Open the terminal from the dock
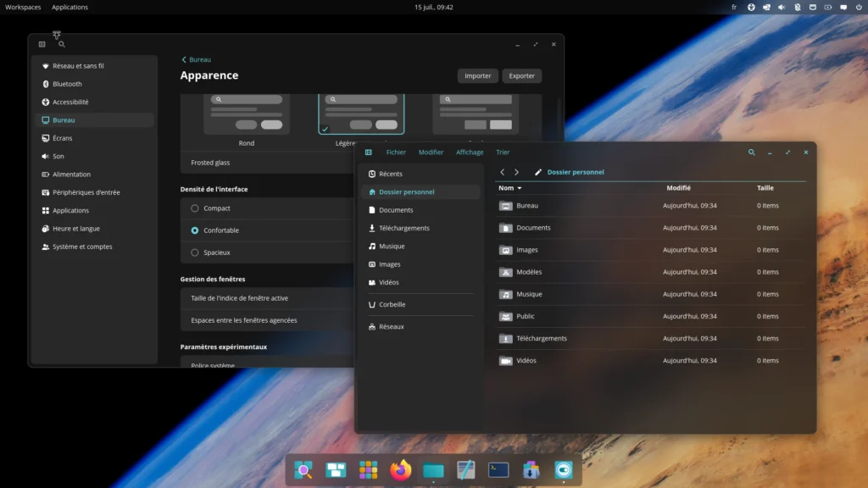 pyautogui.click(x=498, y=469)
